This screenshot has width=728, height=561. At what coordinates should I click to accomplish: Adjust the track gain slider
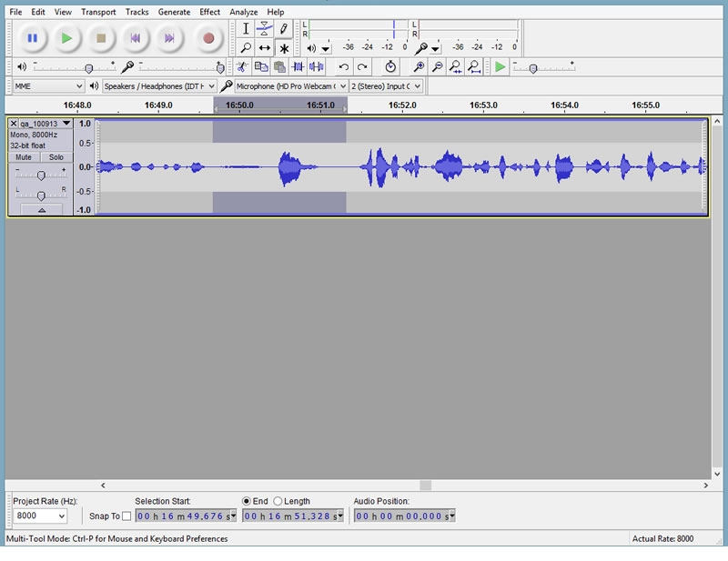(41, 175)
